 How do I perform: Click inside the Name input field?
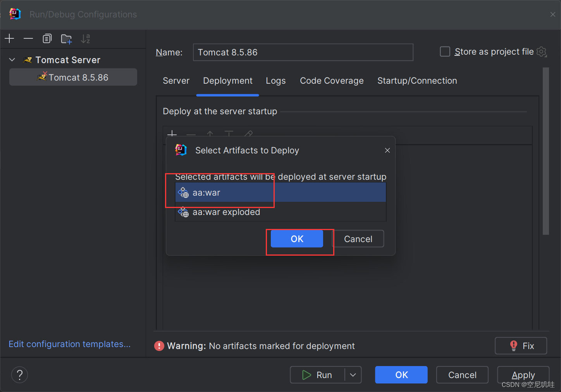point(303,52)
